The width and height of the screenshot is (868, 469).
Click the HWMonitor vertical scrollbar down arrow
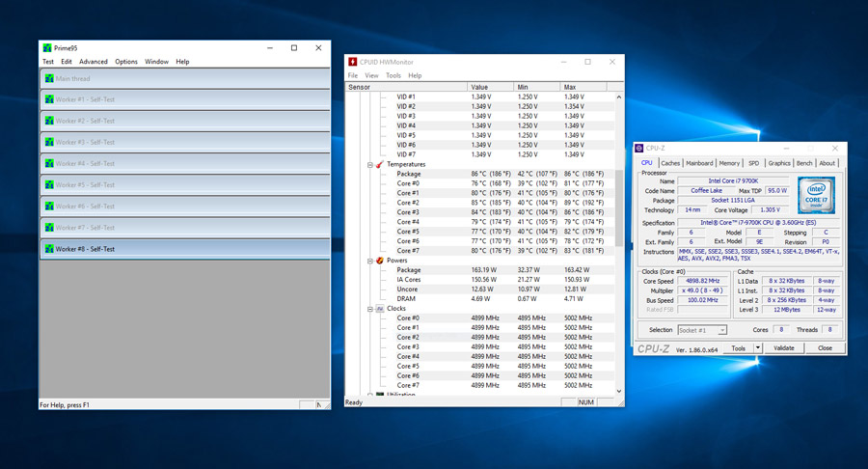click(x=619, y=391)
